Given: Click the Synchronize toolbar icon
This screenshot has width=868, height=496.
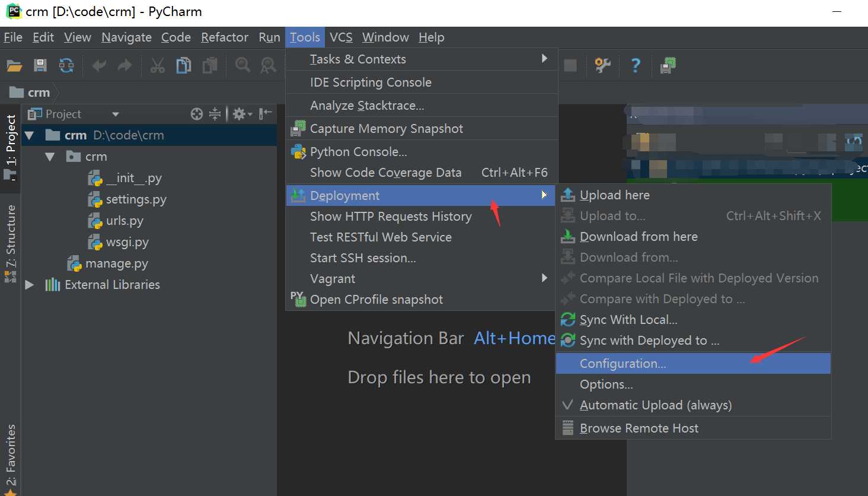Looking at the screenshot, I should tap(66, 65).
